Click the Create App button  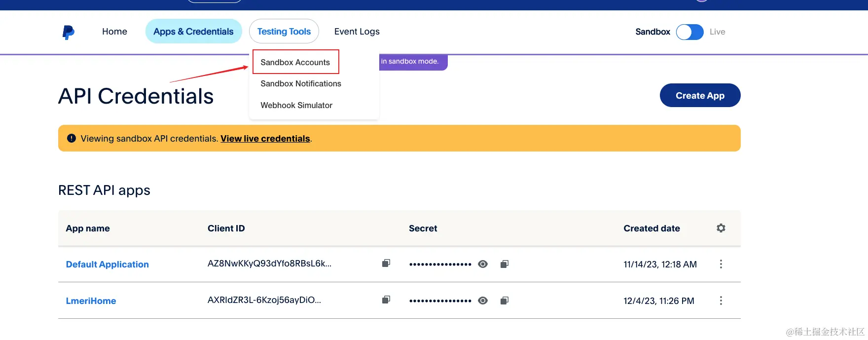click(x=700, y=95)
